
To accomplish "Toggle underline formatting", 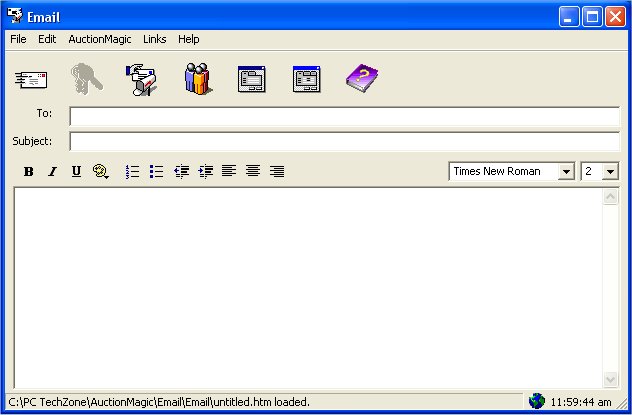I will [x=76, y=171].
